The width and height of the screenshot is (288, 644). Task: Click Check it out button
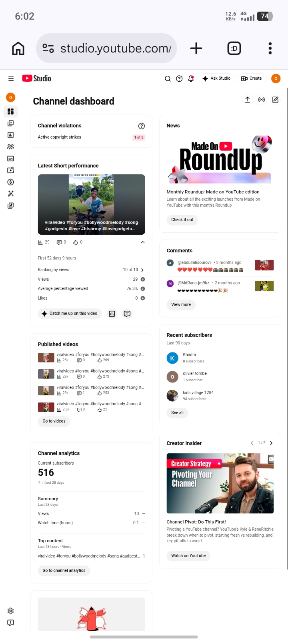[x=182, y=219]
